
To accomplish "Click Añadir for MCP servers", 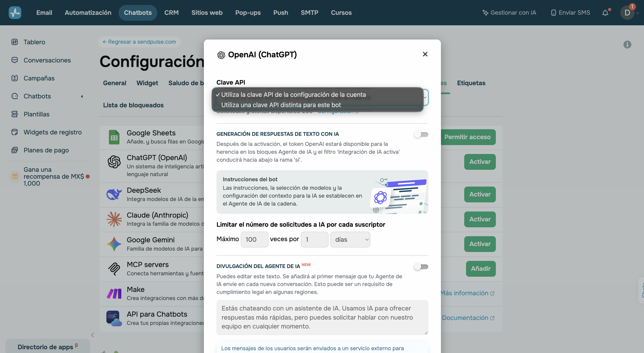I will click(x=480, y=269).
